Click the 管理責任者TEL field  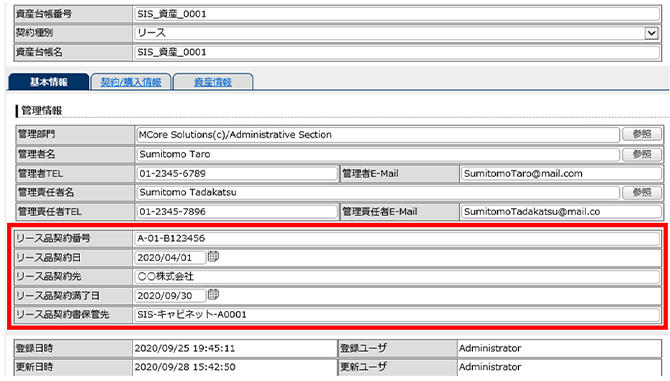pyautogui.click(x=237, y=212)
